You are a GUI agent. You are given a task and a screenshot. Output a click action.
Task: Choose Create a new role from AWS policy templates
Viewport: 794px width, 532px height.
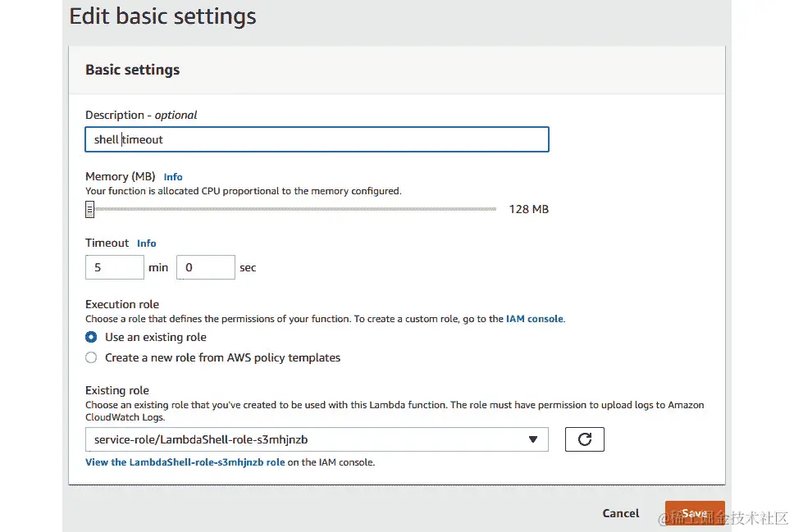(x=91, y=357)
